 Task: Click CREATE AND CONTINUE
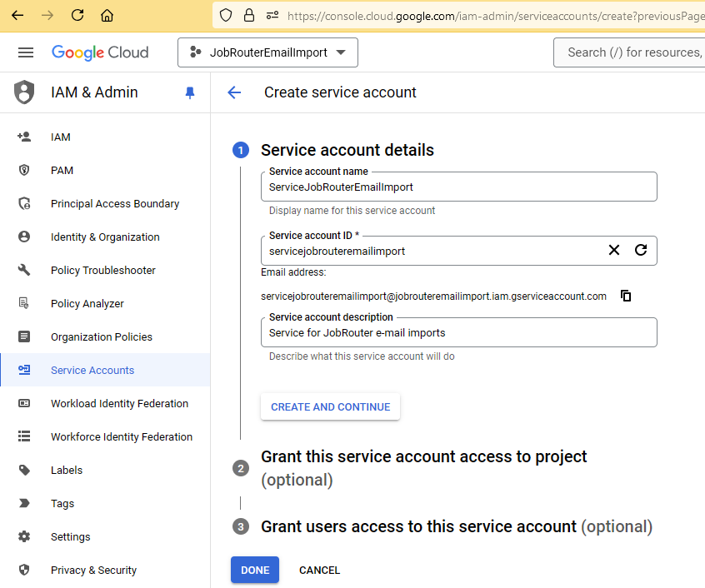(x=330, y=406)
